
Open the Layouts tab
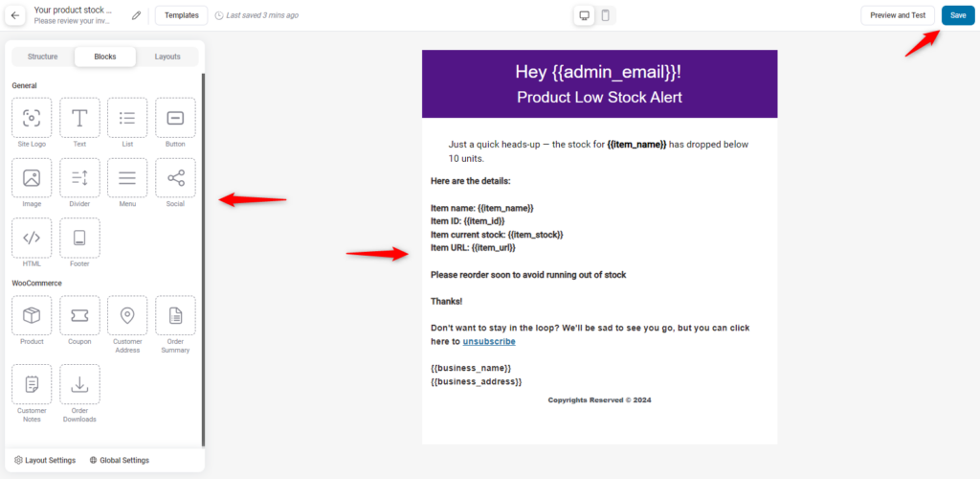(x=167, y=57)
